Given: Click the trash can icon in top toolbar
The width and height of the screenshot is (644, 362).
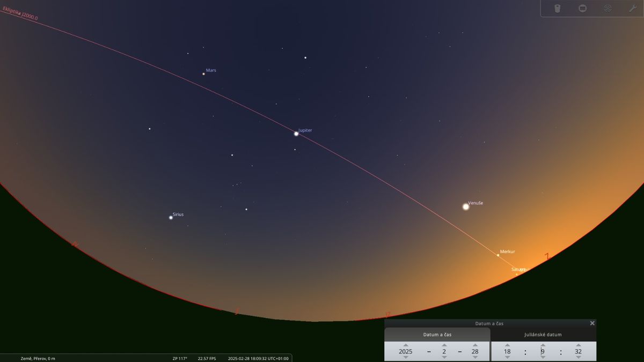Looking at the screenshot, I should coord(557,9).
